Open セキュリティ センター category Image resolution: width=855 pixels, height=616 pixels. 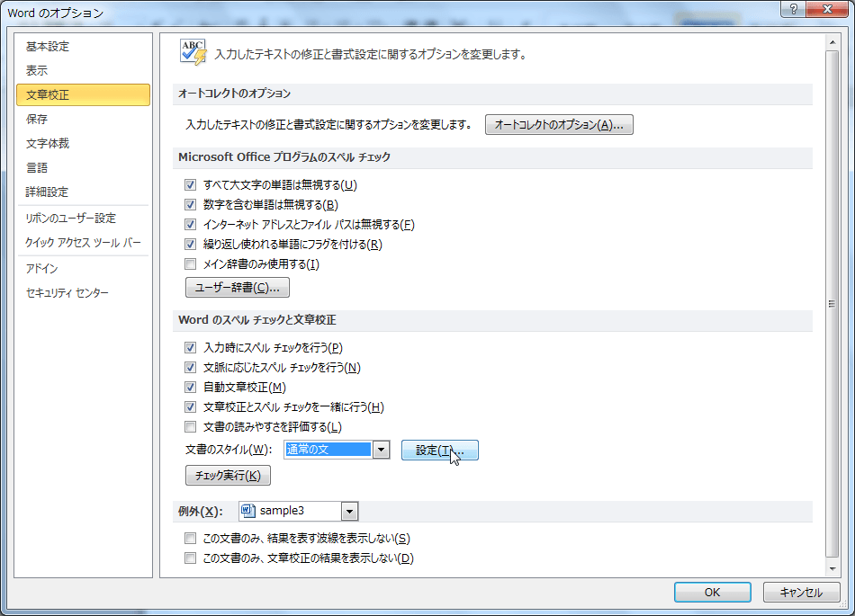coord(83,292)
